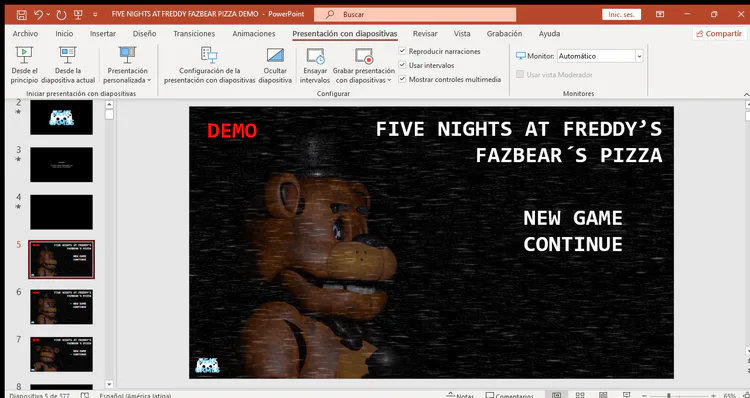Click the FAZBEAR´S PIZZA text on slide
This screenshot has width=750, height=398.
[569, 155]
